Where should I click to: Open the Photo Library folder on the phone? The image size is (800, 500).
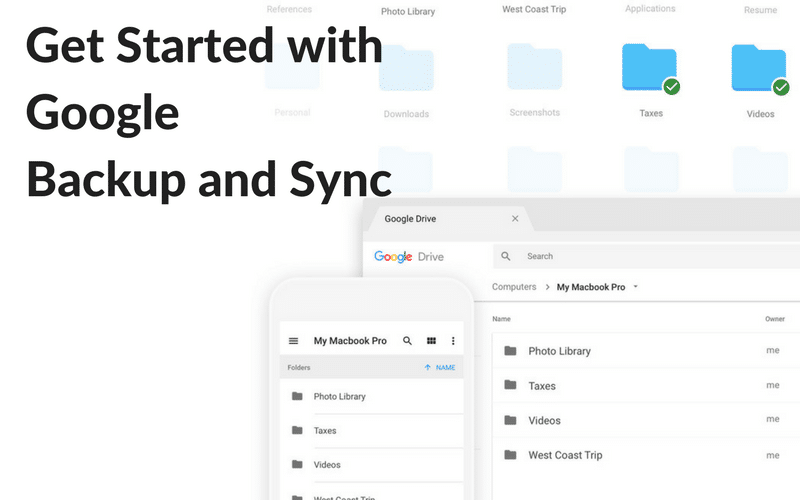tap(339, 397)
